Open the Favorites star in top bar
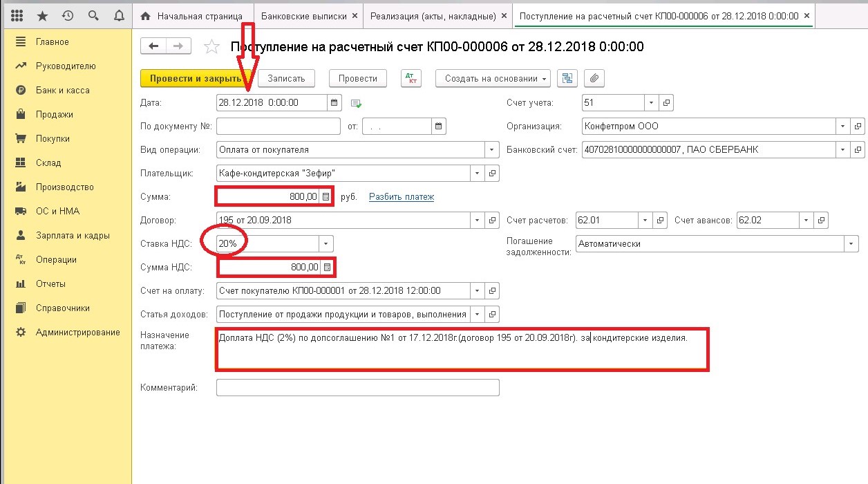This screenshot has width=868, height=484. (42, 15)
